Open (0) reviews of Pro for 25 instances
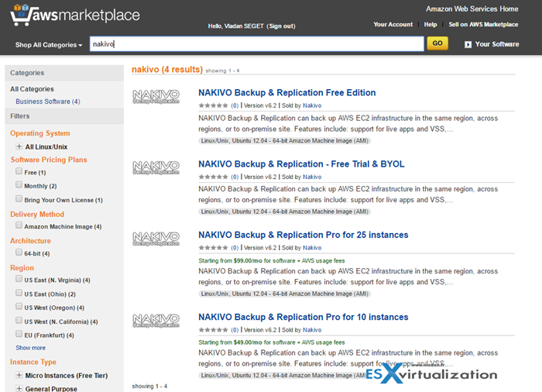 [x=235, y=248]
